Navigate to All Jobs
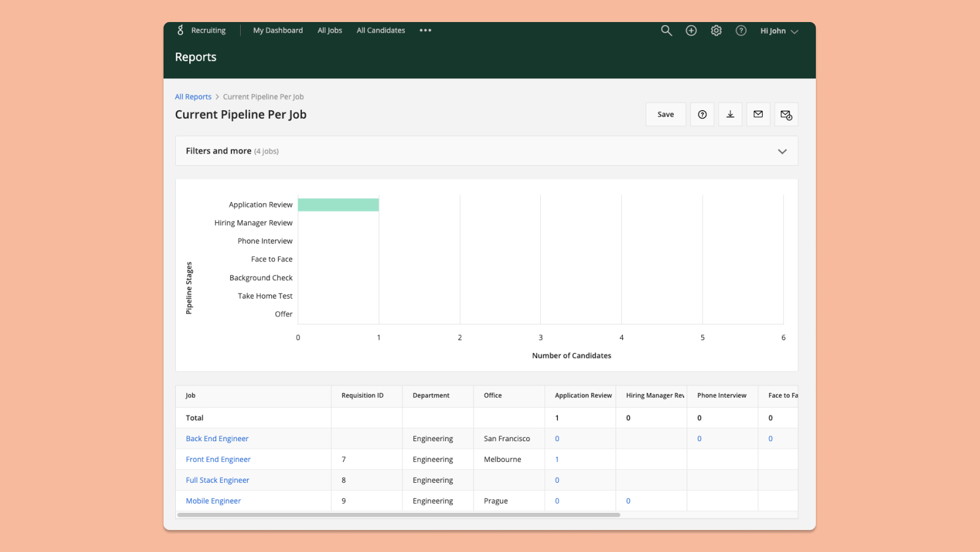980x552 pixels. [330, 31]
